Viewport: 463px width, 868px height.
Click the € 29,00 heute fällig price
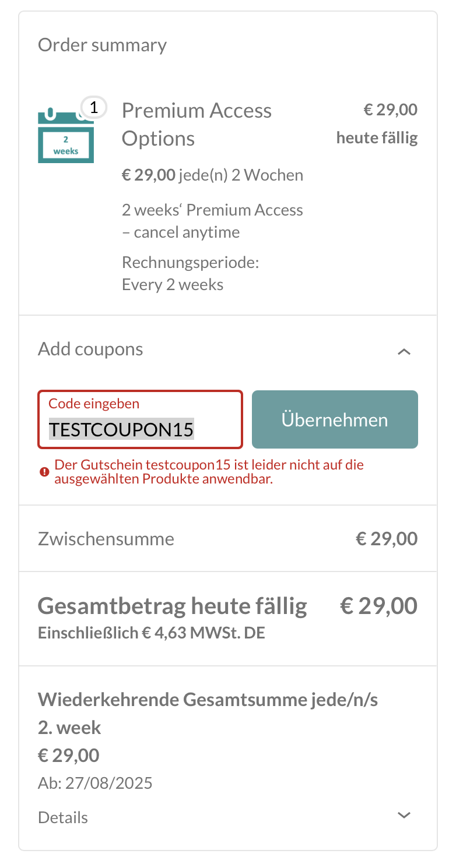(x=377, y=124)
